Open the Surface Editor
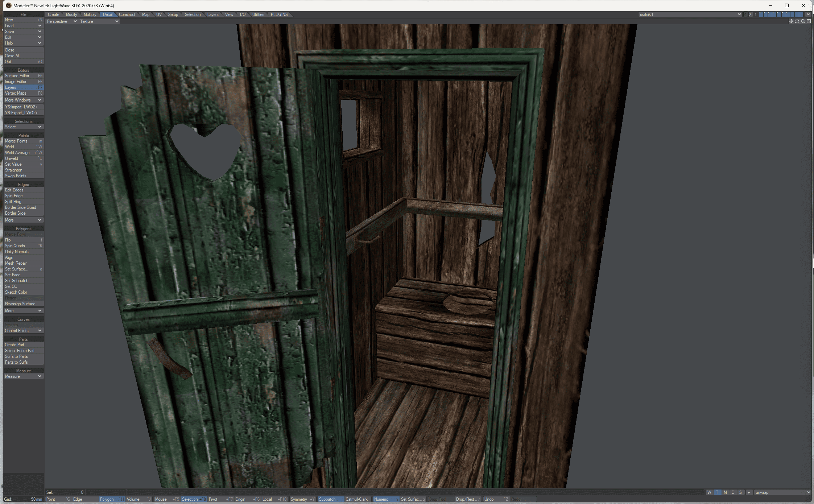This screenshot has width=814, height=504. 24,76
